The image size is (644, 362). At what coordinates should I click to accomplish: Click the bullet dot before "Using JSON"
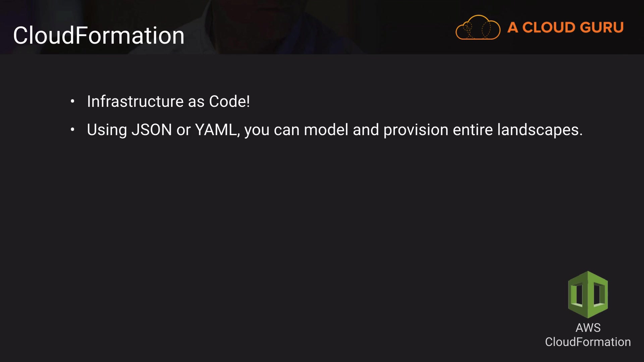[72, 129]
